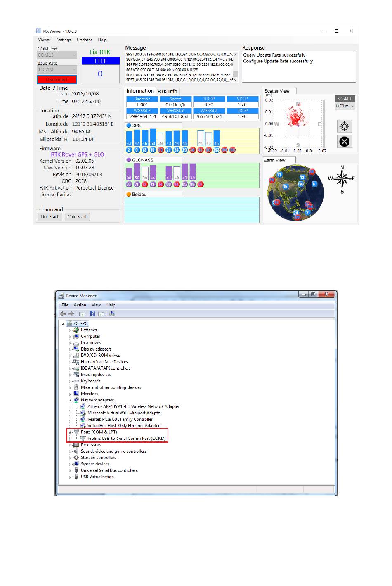The image size is (392, 586).
Task: Click the orange Beidou header dot
Action: [x=128, y=194]
